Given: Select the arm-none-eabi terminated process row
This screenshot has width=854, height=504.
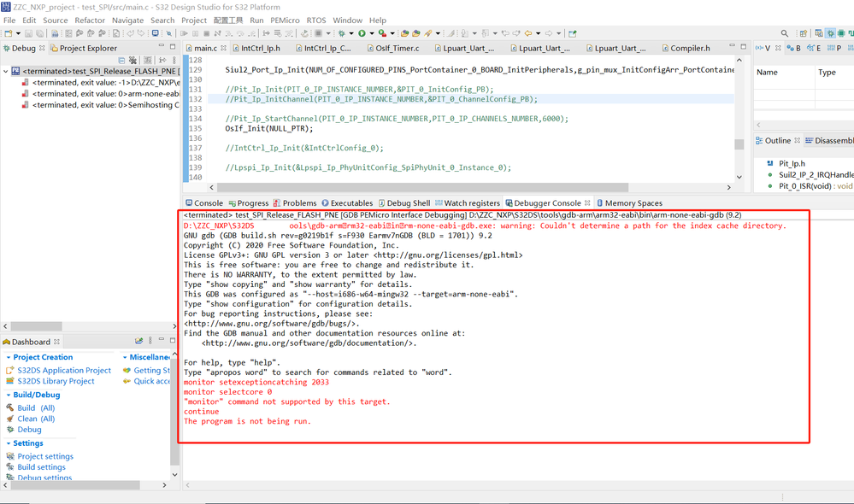Looking at the screenshot, I should [101, 94].
